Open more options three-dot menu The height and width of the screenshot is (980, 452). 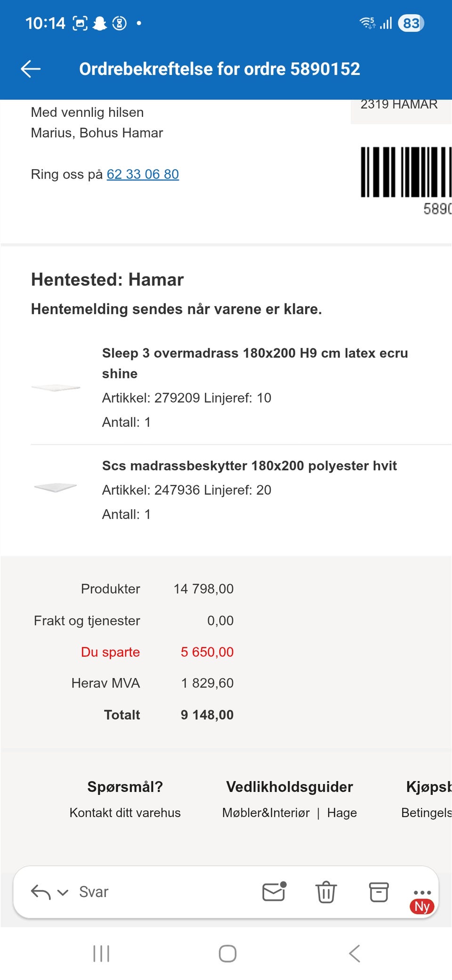[x=422, y=892]
